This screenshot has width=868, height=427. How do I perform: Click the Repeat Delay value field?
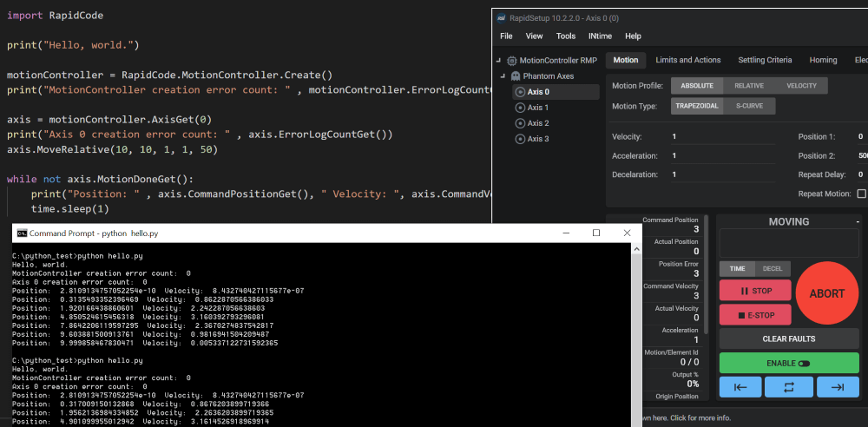(861, 174)
